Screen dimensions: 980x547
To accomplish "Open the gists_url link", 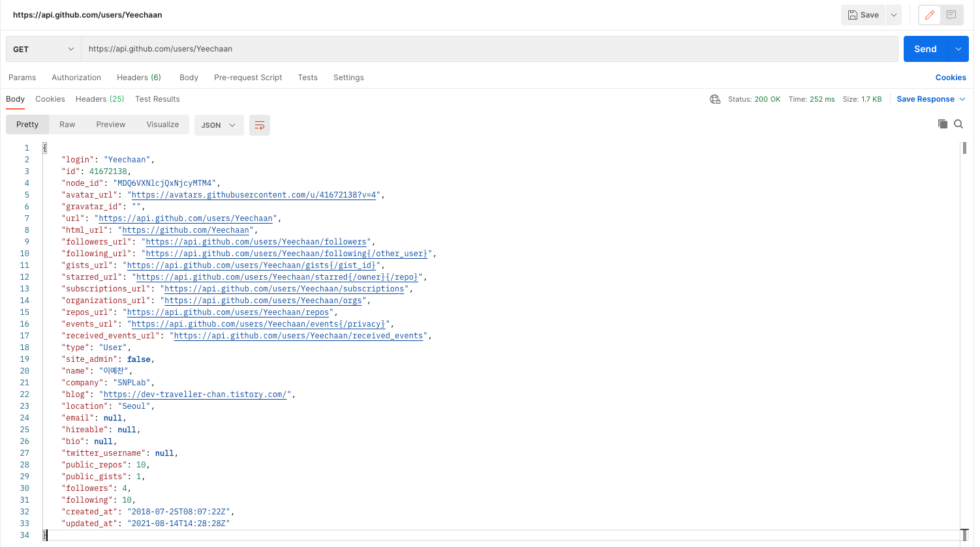I will pos(252,265).
